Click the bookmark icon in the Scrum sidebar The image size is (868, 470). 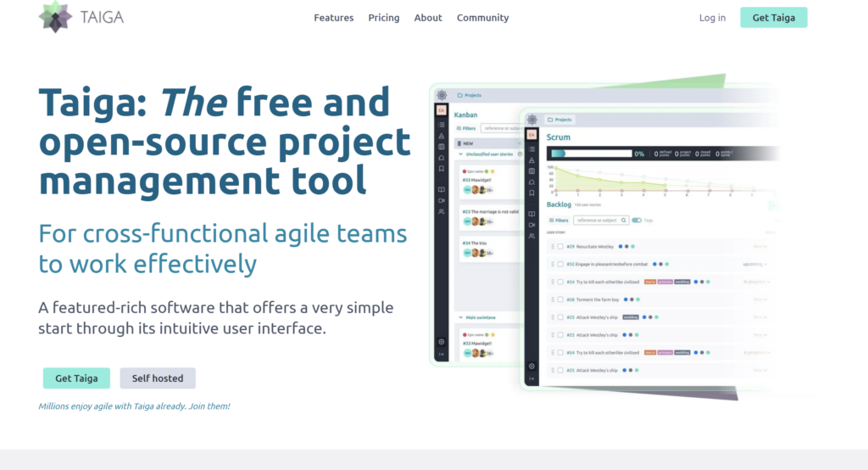pyautogui.click(x=531, y=193)
